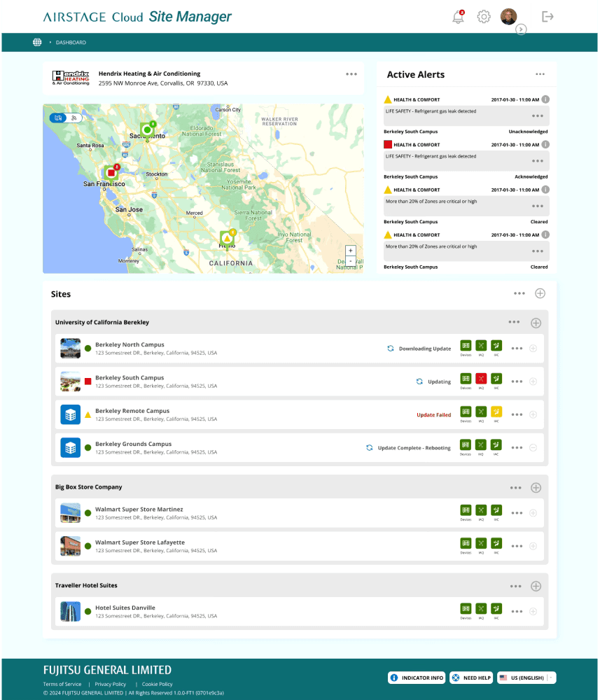600x700 pixels.
Task: Open Privacy Policy link
Action: point(110,684)
